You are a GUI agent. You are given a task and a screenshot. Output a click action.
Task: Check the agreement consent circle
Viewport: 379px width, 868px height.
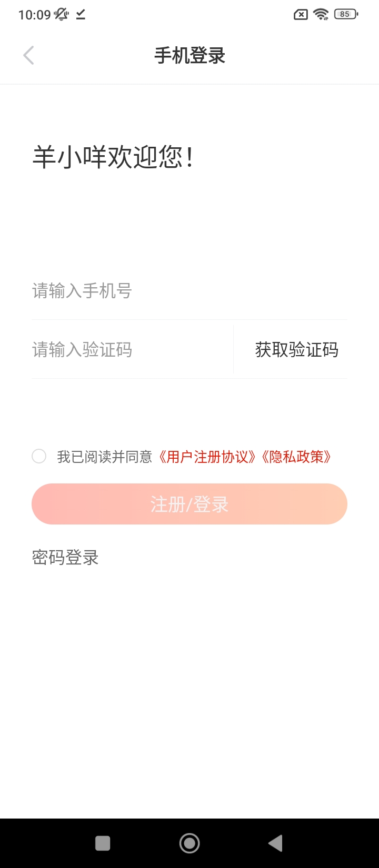point(39,456)
